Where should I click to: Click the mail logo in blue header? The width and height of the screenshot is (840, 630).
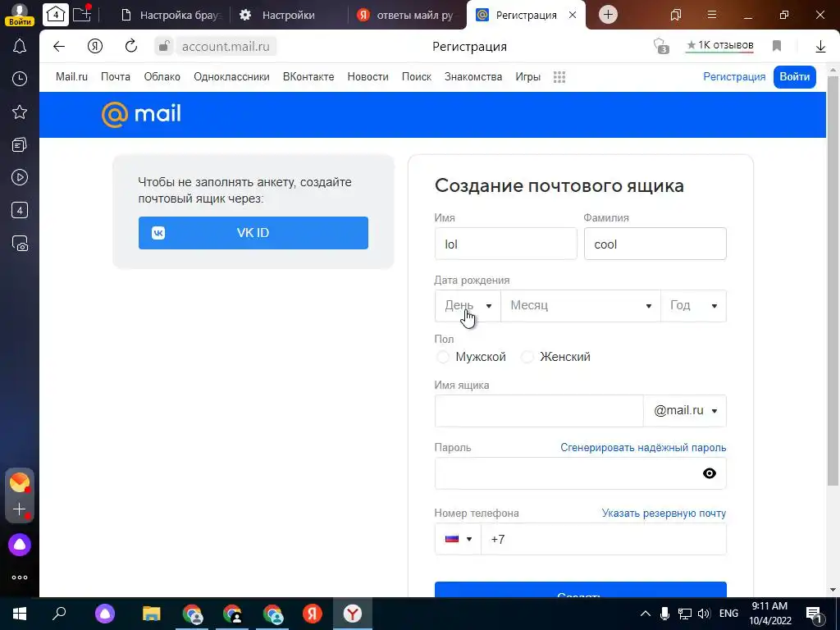point(141,114)
